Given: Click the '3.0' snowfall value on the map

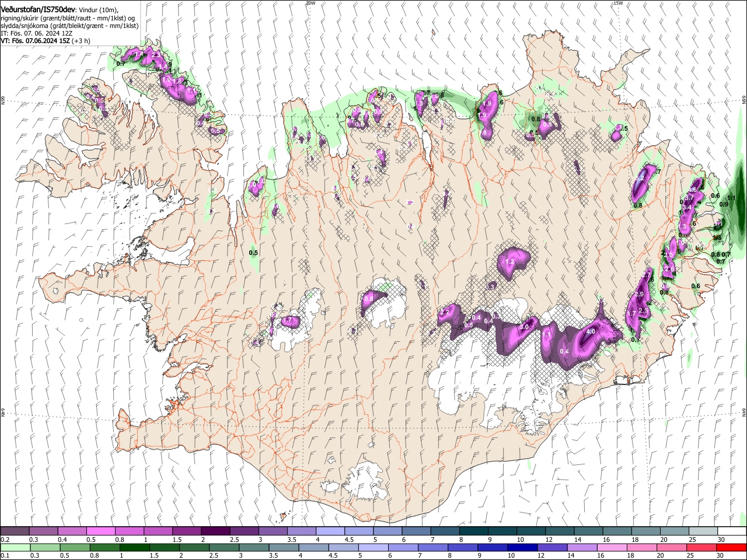Looking at the screenshot, I should point(524,327).
